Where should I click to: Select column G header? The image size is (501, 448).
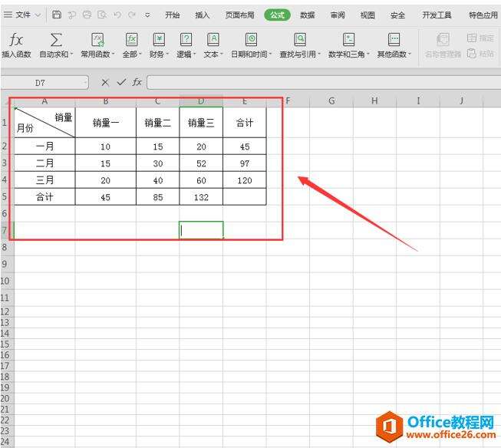pos(331,101)
